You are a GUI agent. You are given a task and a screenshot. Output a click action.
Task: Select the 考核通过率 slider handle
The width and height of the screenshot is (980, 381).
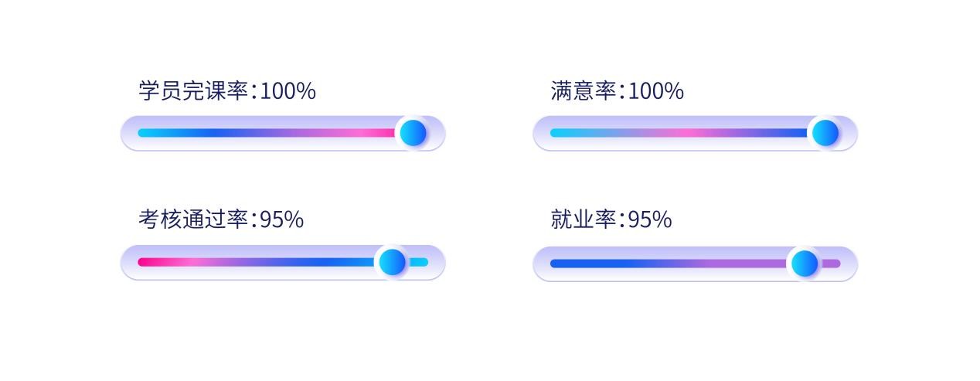click(392, 262)
